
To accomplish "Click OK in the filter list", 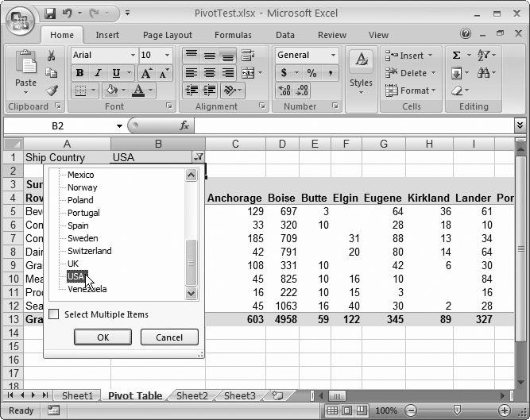I will tap(103, 337).
